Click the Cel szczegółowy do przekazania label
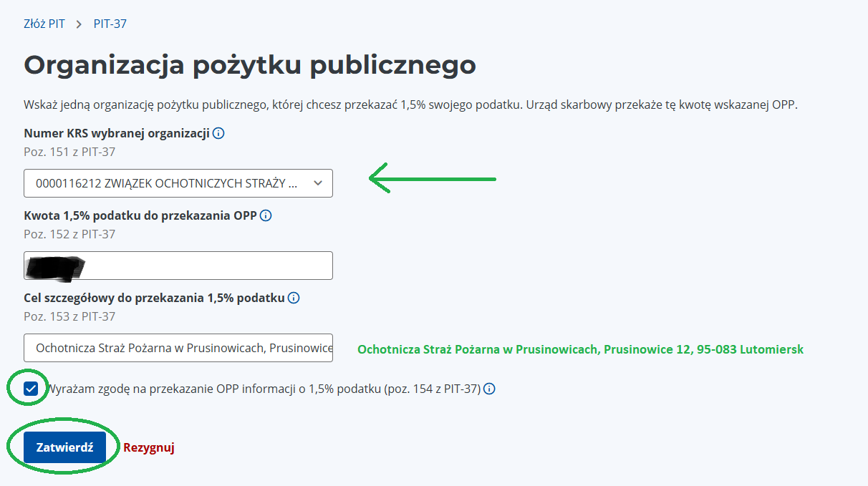 tap(154, 298)
